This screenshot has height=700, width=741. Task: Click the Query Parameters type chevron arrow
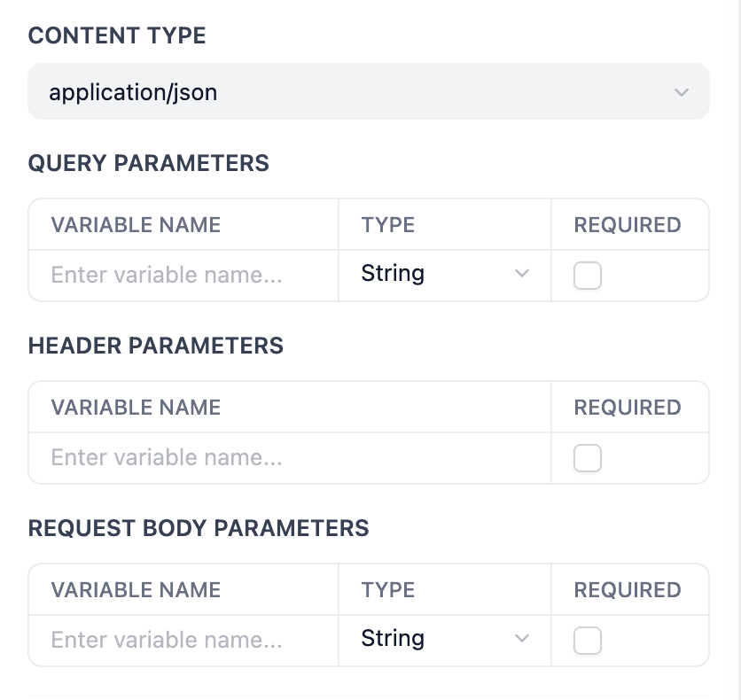pyautogui.click(x=522, y=274)
